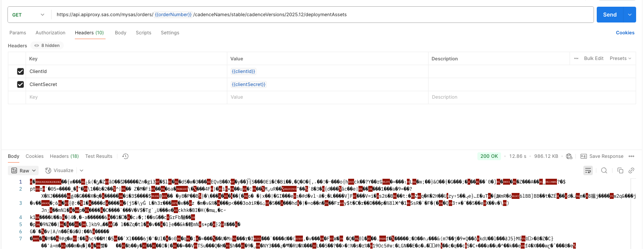Switch to the Authorization tab
The width and height of the screenshot is (644, 249).
tap(50, 33)
